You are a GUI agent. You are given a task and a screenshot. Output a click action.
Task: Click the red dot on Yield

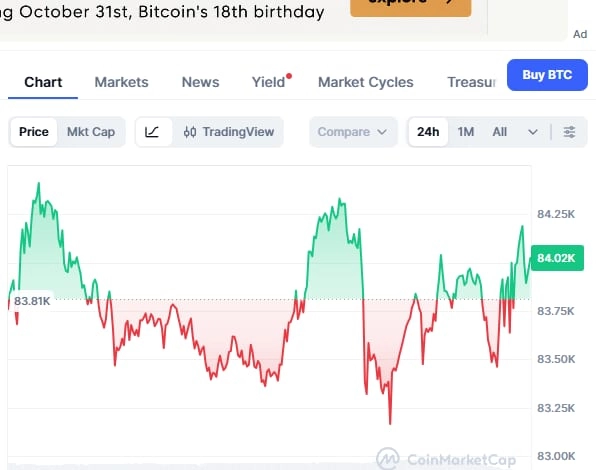[289, 76]
